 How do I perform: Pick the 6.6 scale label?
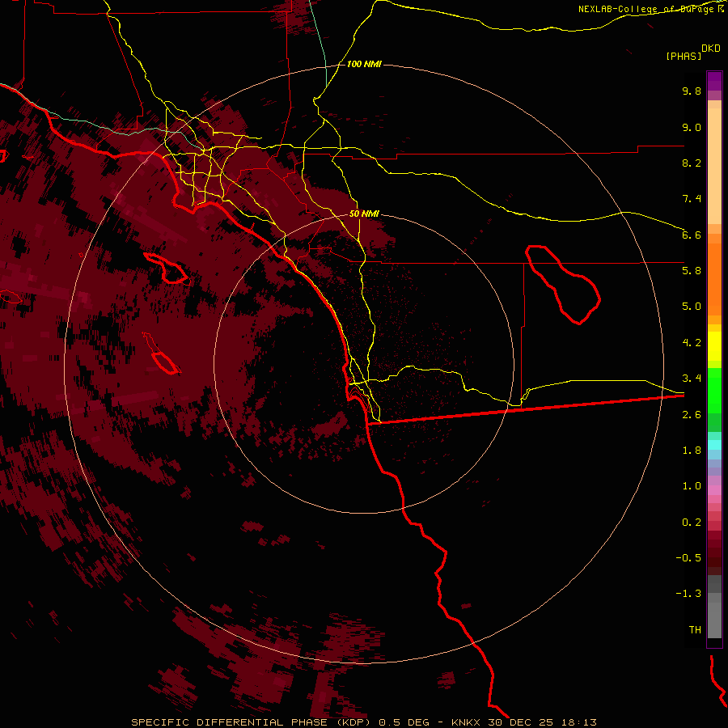pos(692,235)
